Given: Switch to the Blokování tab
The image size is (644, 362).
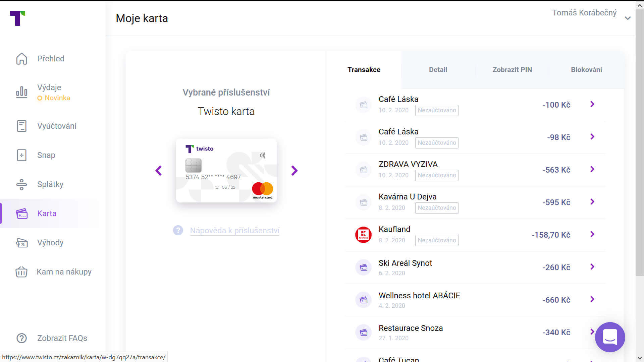Looking at the screenshot, I should tap(586, 69).
